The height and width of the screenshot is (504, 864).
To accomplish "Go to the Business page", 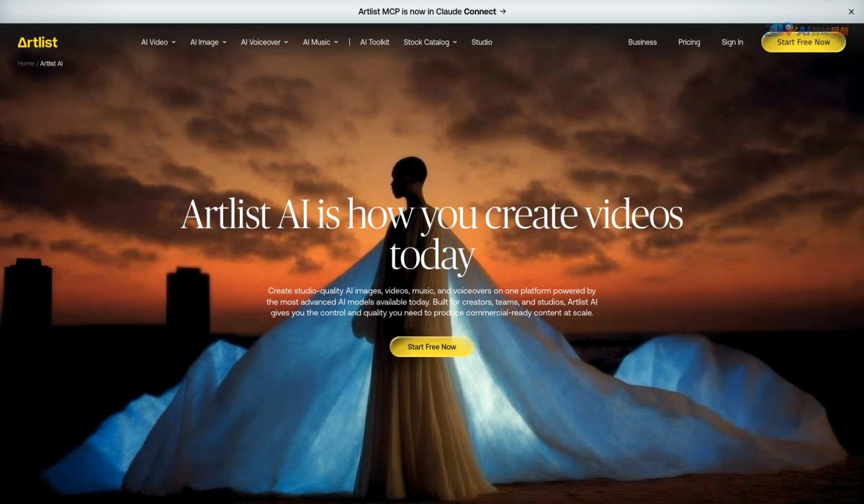I will coord(642,42).
